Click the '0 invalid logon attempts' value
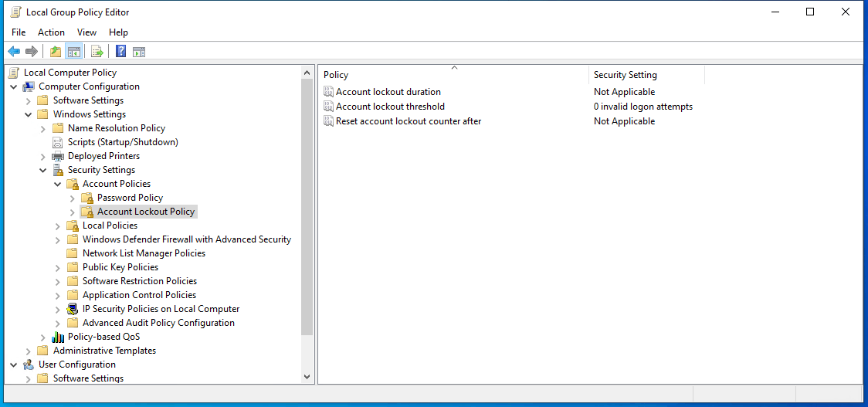This screenshot has height=407, width=868. click(x=643, y=107)
